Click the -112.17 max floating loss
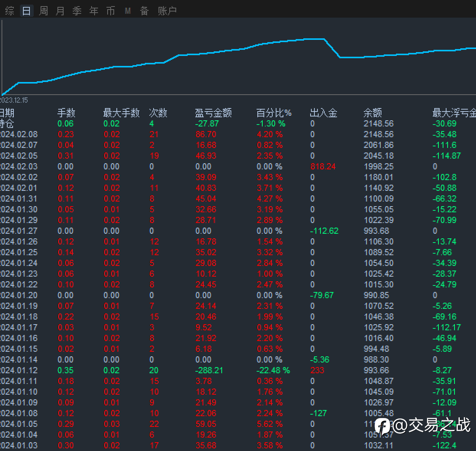Screen dimensions: 476x451 click(447, 328)
